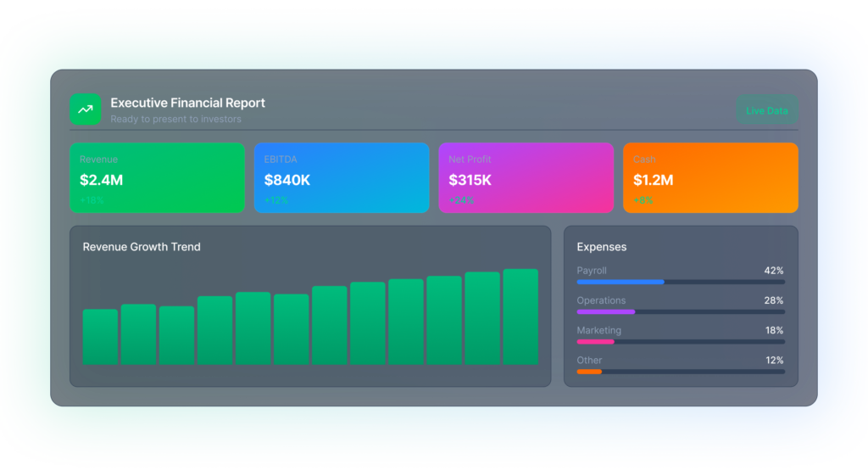Image resolution: width=868 pixels, height=476 pixels.
Task: Open the Revenue $2.4M card
Action: pos(157,178)
